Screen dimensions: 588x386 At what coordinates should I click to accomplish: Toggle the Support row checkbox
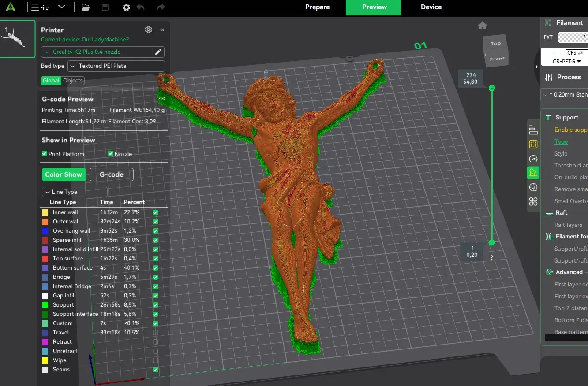(155, 305)
